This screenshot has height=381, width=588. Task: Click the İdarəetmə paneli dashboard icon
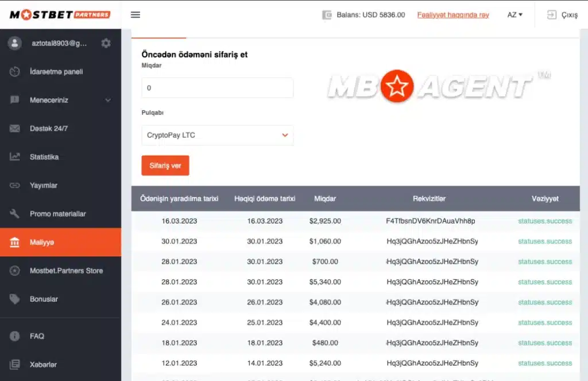[14, 72]
